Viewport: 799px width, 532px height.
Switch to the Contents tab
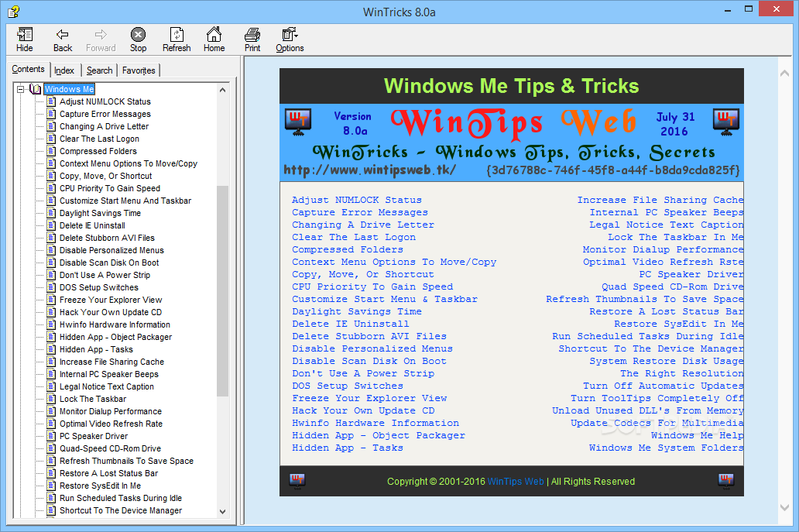pos(28,69)
